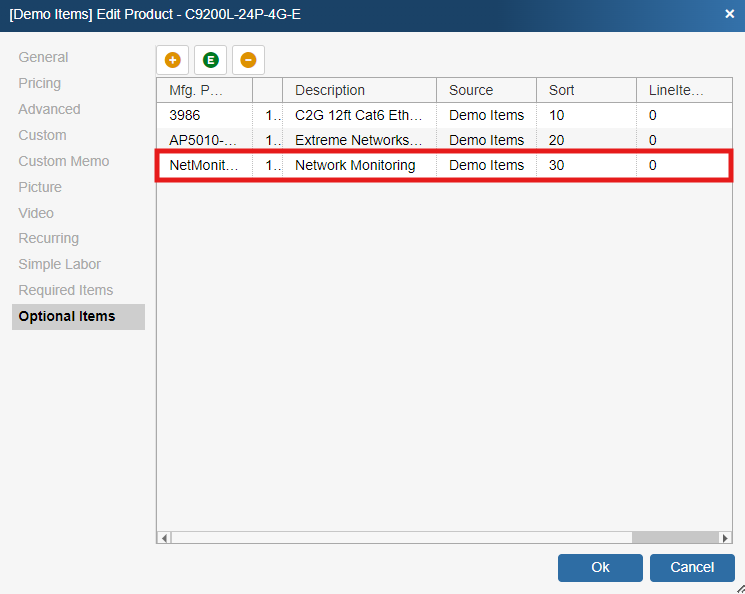The width and height of the screenshot is (745, 594).
Task: Go to the Custom Memo tab
Action: (x=63, y=161)
